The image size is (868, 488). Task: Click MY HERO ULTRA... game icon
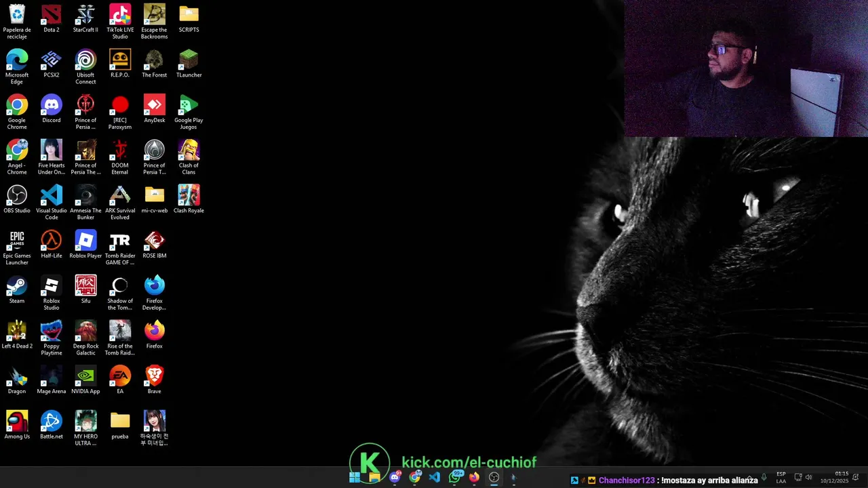[x=85, y=428]
